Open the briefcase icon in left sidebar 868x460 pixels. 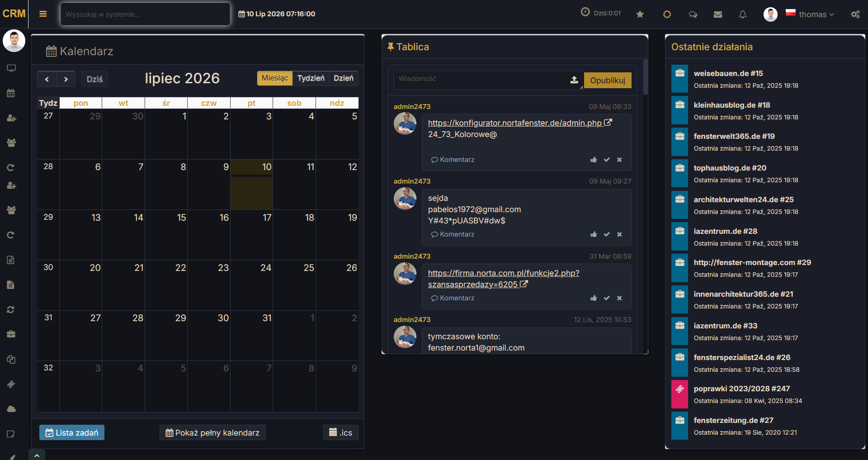point(11,334)
